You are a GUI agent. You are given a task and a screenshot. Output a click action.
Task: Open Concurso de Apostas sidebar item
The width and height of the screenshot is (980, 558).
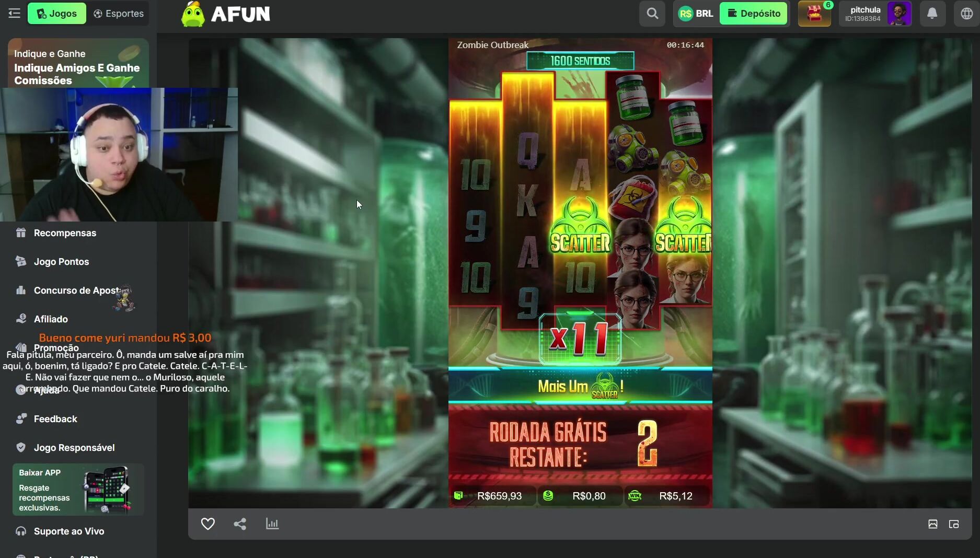point(78,290)
